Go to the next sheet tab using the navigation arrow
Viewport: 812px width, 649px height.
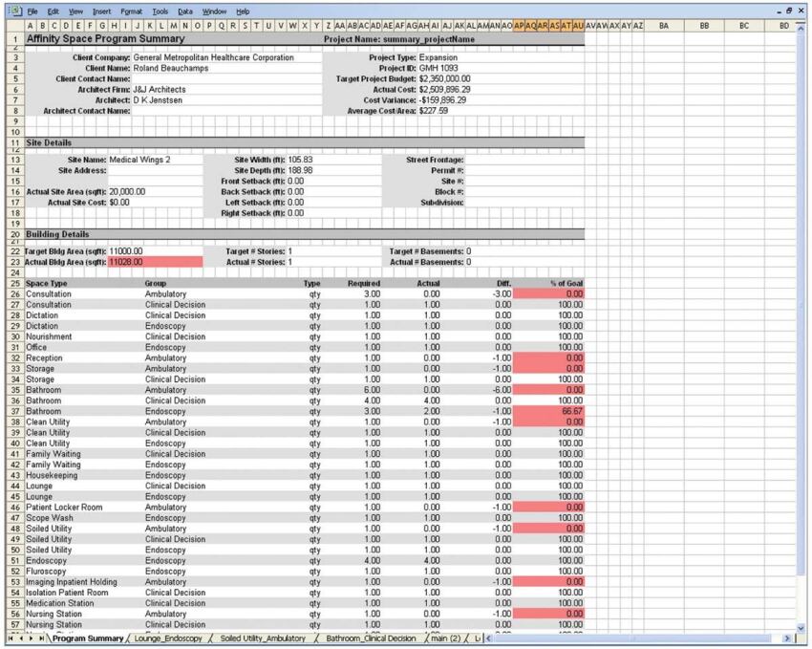32,638
